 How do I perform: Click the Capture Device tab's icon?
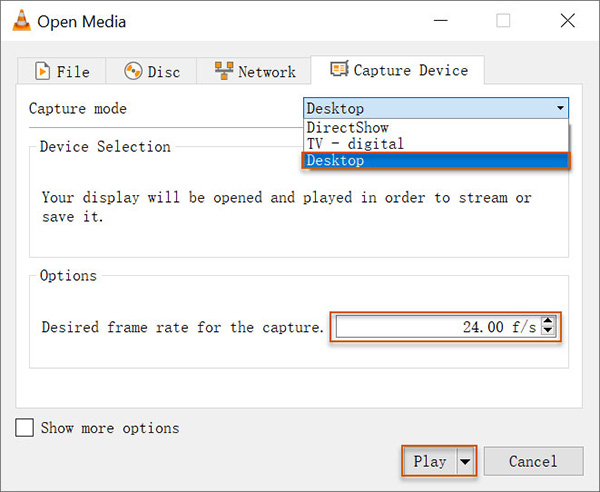[339, 70]
